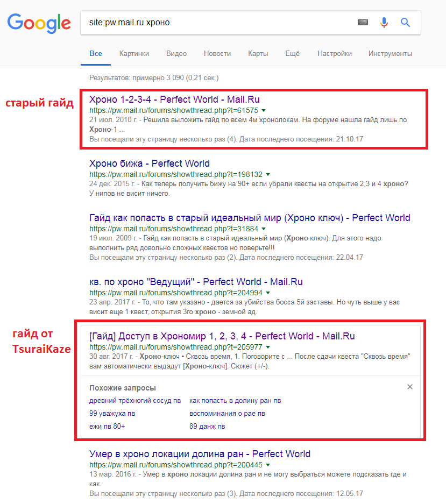Click into the search query input field
Viewport: 446px width, 504px height.
point(215,23)
